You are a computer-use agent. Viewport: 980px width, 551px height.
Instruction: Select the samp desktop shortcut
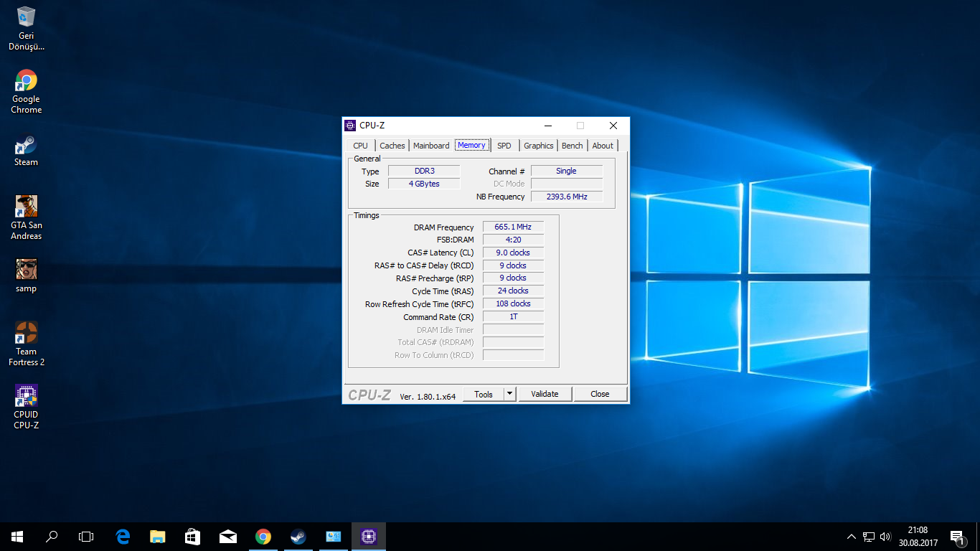pyautogui.click(x=26, y=275)
